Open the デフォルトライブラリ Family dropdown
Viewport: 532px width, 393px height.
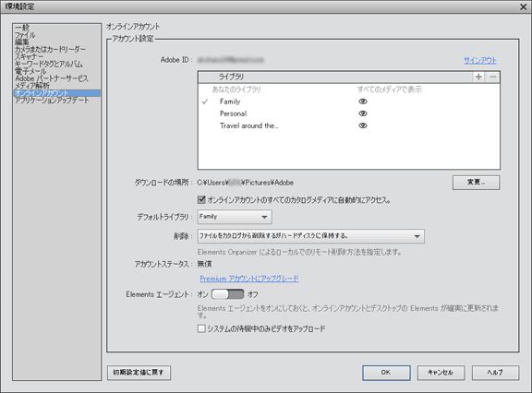click(x=235, y=217)
